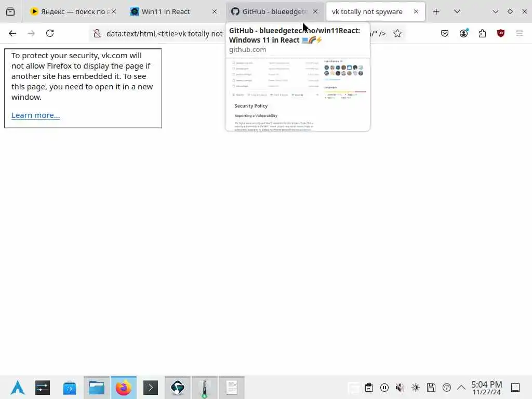The image size is (532, 399).
Task: Open the Firefox hamburger menu
Action: pos(520,33)
